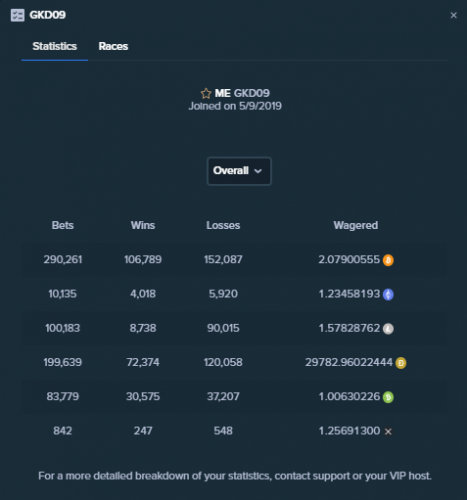Click the silver Litecoin coin icon
The width and height of the screenshot is (467, 500).
(388, 329)
